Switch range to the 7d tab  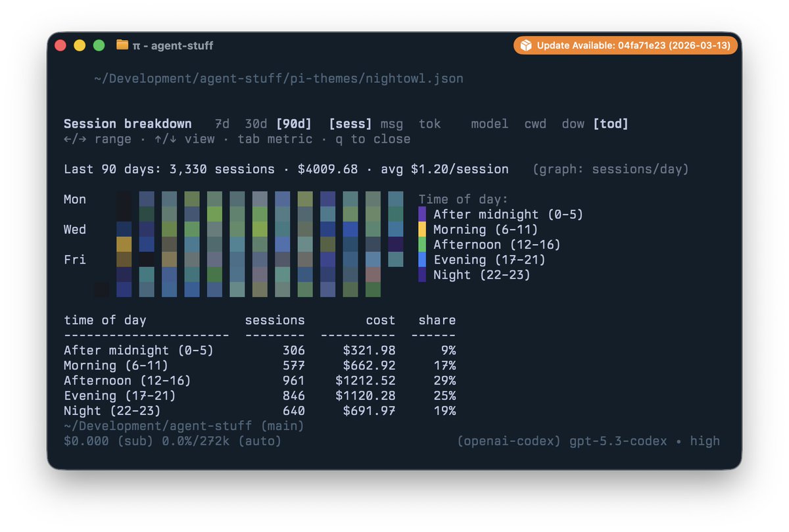tap(222, 124)
